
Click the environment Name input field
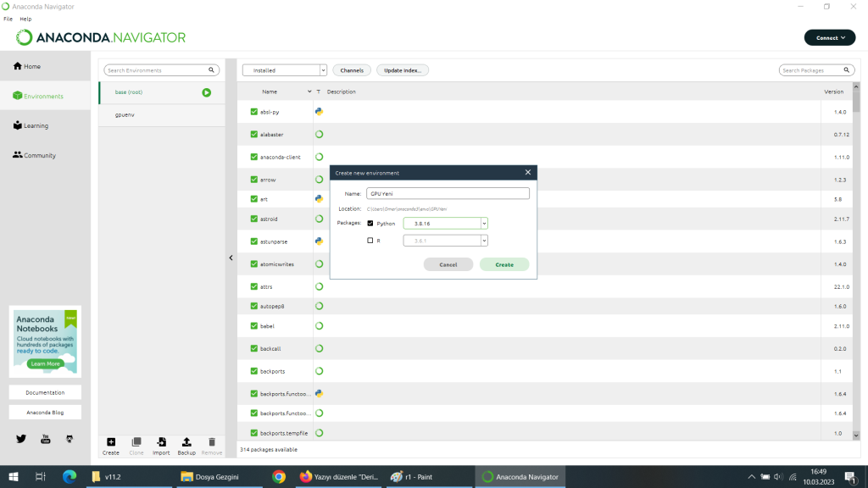click(x=448, y=193)
